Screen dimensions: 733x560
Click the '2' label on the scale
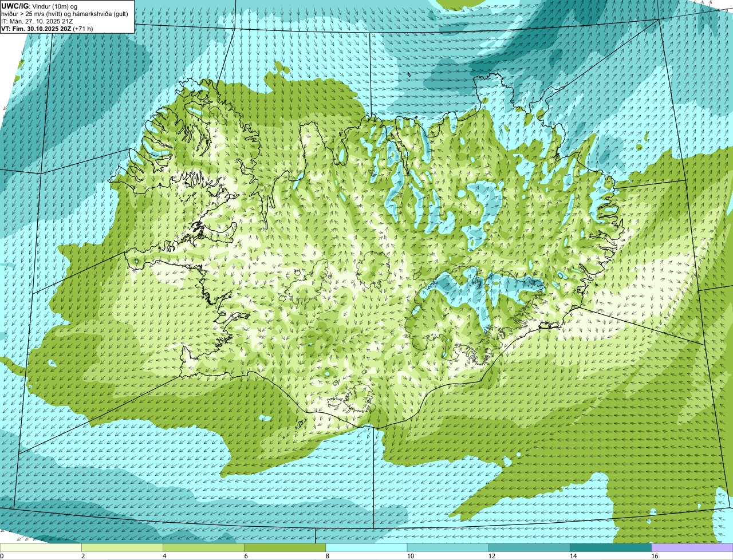click(x=83, y=556)
